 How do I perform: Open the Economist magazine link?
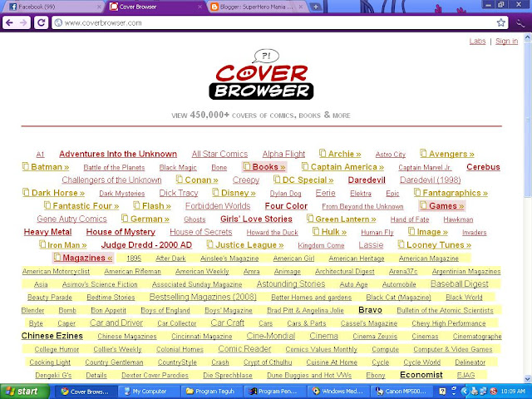(421, 375)
